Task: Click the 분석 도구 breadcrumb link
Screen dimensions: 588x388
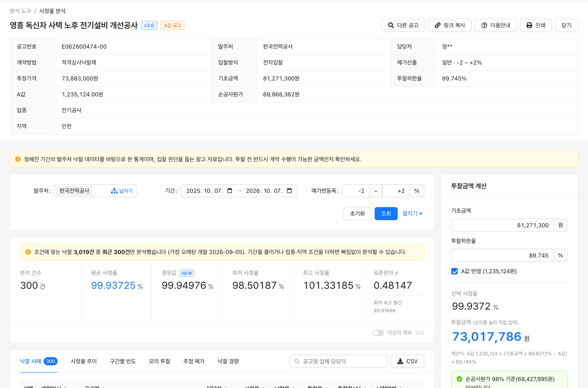Action: tap(20, 11)
